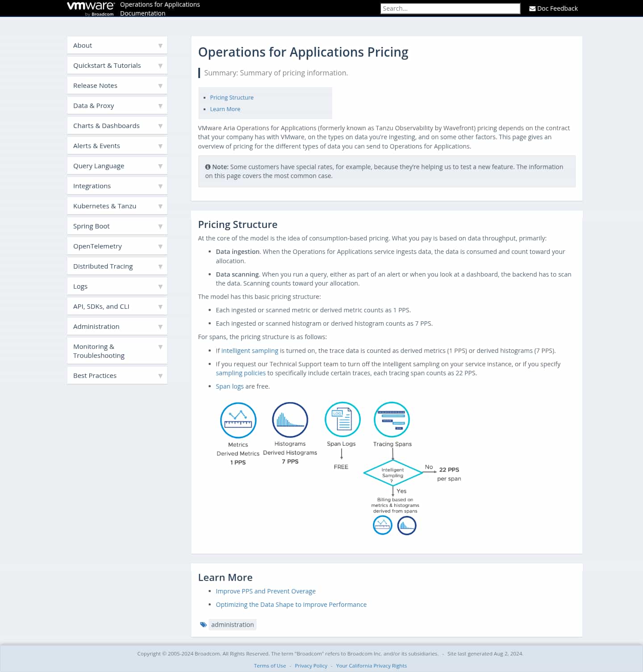Click the info icon in the Note box
The height and width of the screenshot is (672, 643).
click(x=208, y=166)
